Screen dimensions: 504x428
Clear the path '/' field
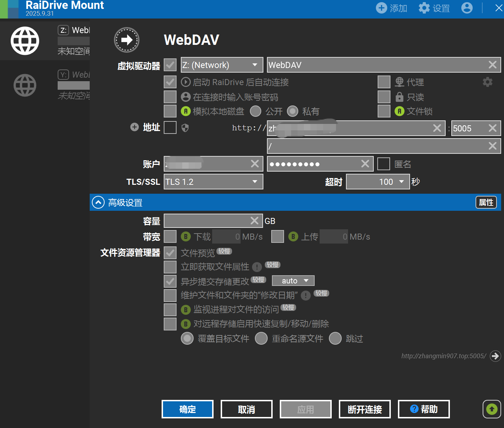[493, 146]
